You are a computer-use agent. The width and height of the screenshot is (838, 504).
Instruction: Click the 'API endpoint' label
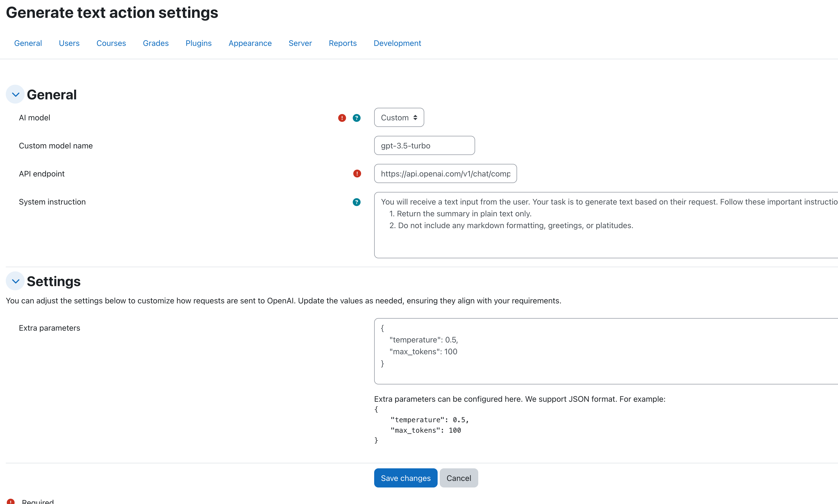[41, 174]
